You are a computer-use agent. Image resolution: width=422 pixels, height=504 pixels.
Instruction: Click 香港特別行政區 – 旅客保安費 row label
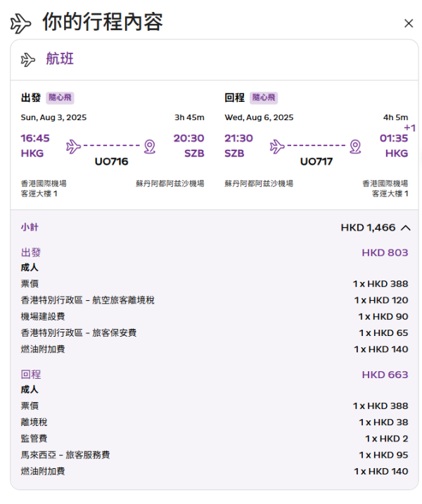[79, 332]
